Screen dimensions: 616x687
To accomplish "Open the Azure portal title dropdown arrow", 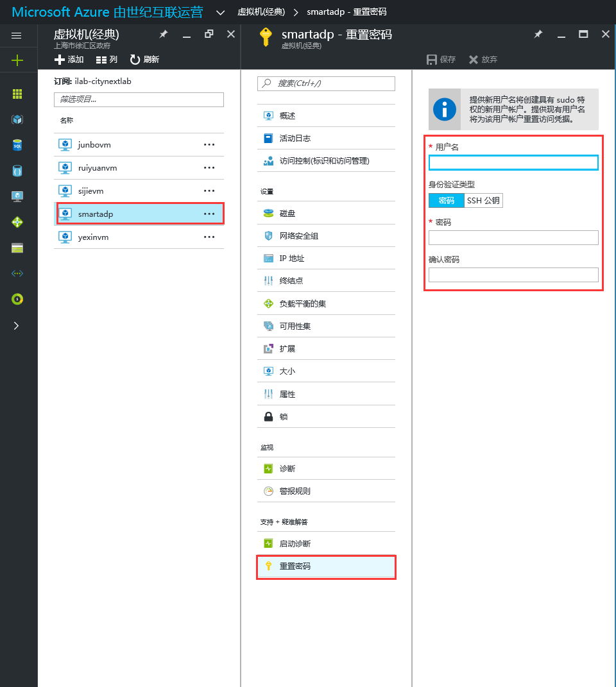I will tap(220, 12).
